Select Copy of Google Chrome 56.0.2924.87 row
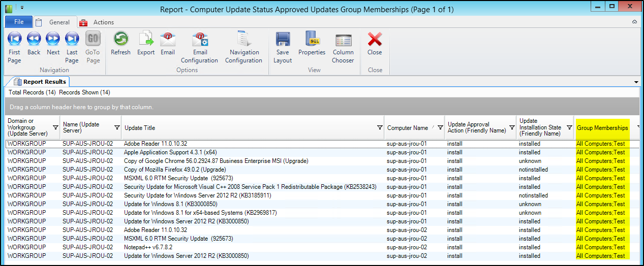 click(x=322, y=161)
